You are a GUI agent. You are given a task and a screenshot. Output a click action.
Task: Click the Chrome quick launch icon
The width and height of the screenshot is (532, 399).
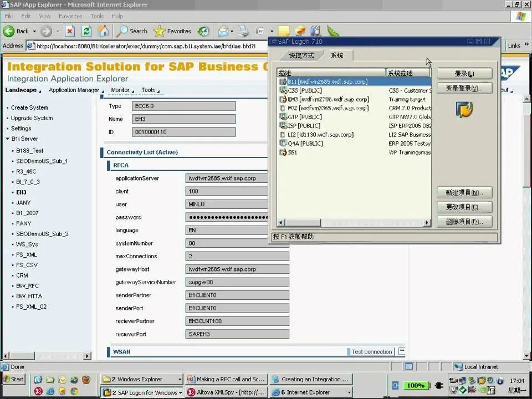(74, 392)
